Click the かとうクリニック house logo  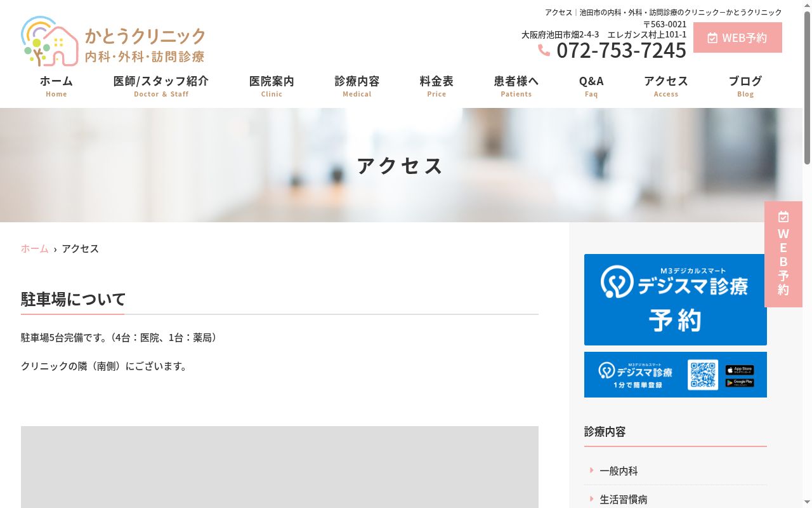tap(49, 41)
